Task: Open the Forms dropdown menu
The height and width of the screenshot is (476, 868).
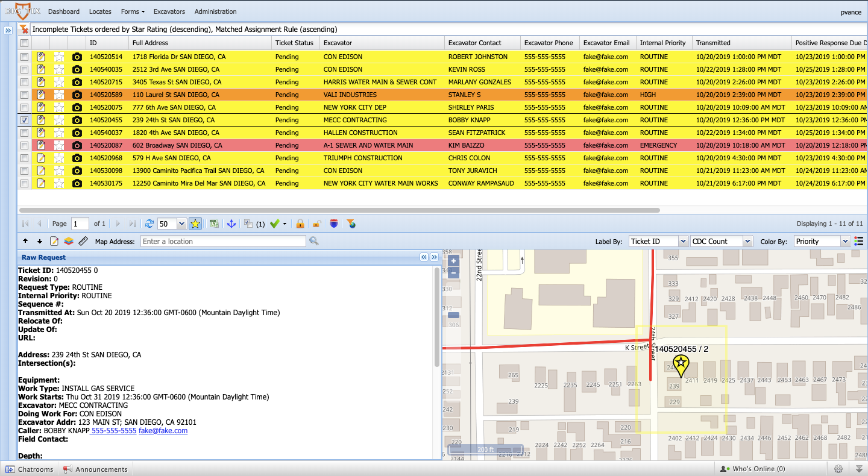Action: point(133,11)
